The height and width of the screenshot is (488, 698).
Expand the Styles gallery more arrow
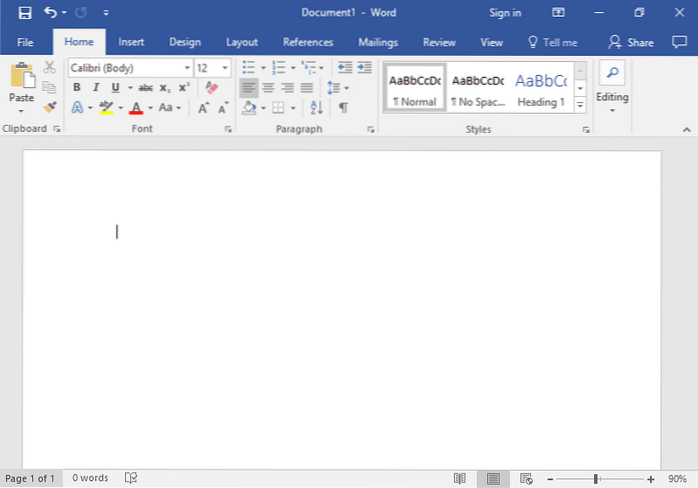coord(580,105)
